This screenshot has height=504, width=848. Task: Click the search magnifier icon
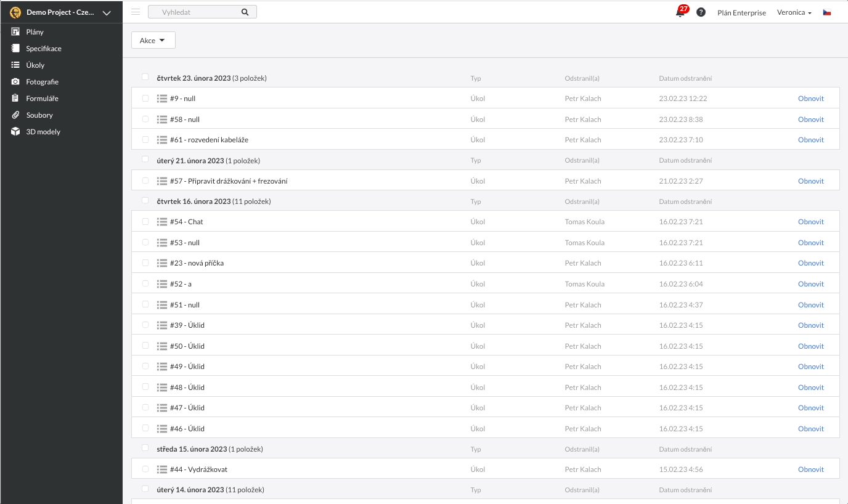pos(245,12)
